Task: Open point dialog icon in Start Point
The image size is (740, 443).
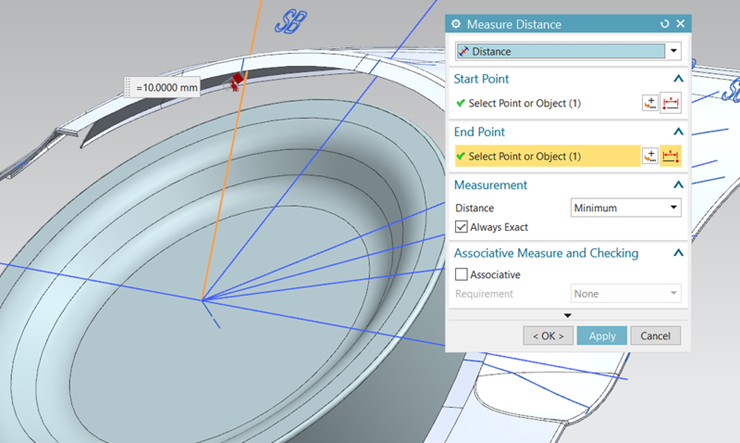Action: click(650, 103)
